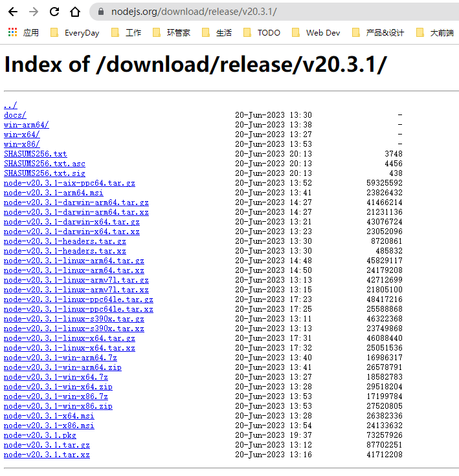
Task: Download node-v20.3.1-x64.msi installer
Action: coord(49,416)
